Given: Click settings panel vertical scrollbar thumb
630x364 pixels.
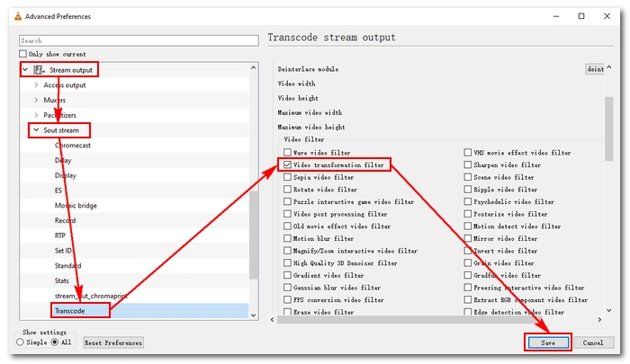Looking at the screenshot, I should 609,129.
